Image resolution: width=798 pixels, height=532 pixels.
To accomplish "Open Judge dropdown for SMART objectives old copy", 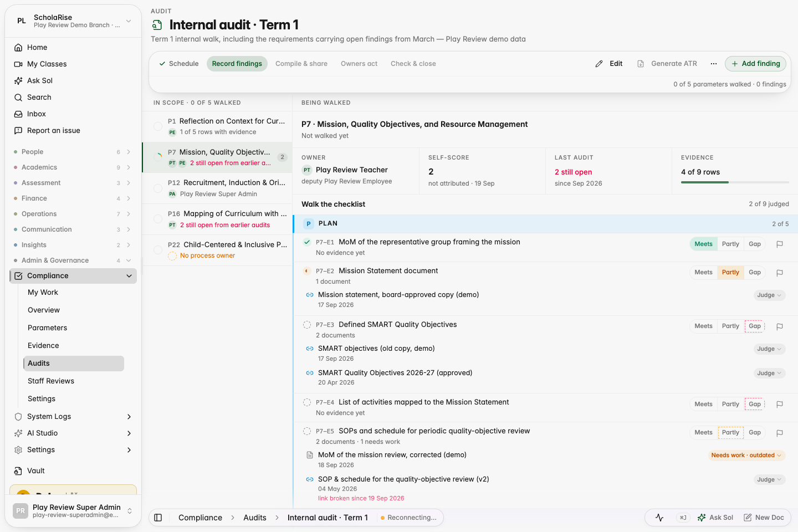I will pyautogui.click(x=769, y=349).
